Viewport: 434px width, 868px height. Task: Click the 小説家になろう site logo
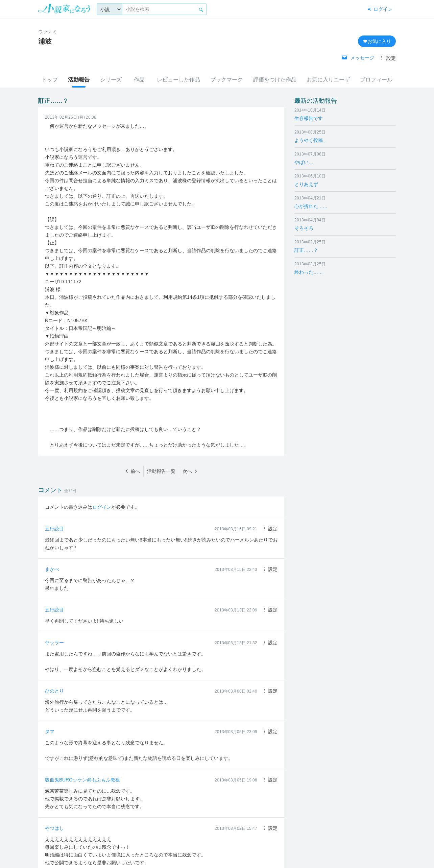pyautogui.click(x=64, y=9)
